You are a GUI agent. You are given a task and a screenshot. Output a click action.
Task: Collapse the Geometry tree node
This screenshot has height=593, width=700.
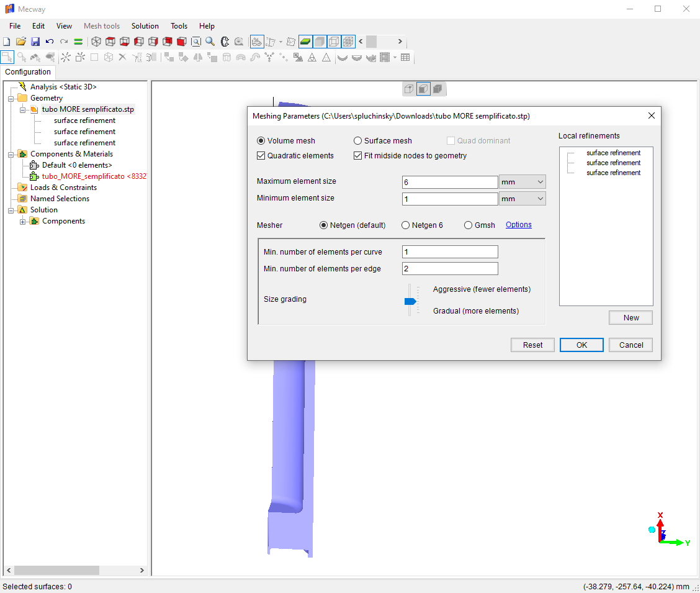[x=11, y=98]
